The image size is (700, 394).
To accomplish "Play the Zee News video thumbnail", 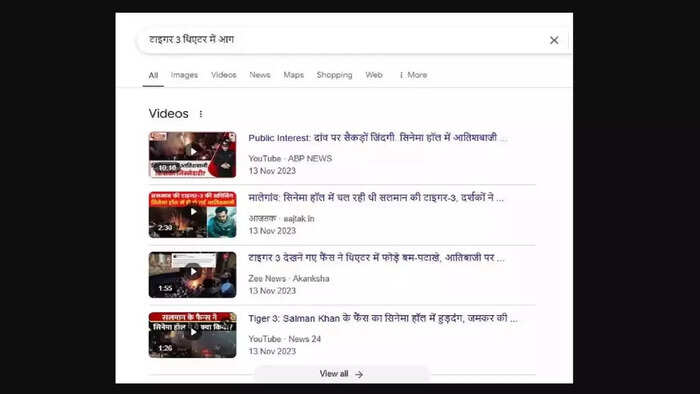I will [192, 274].
